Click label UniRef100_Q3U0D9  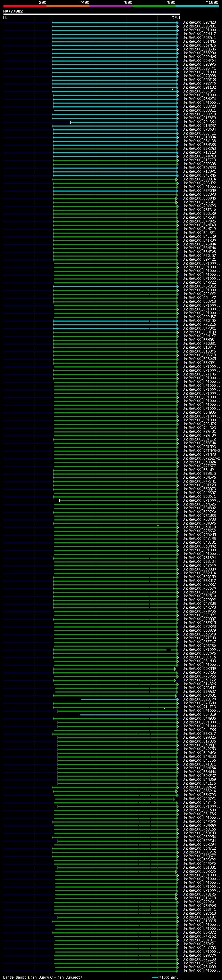pyautogui.click(x=199, y=967)
